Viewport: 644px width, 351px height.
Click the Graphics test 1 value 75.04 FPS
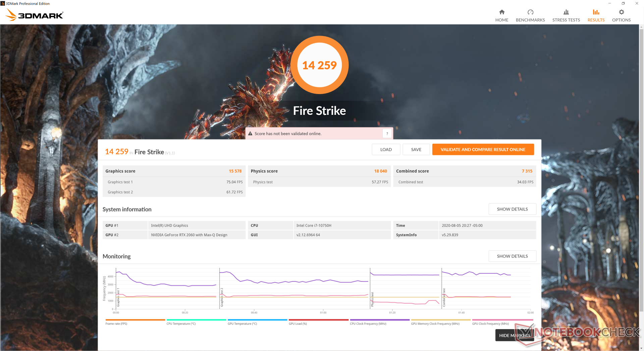[x=234, y=182]
